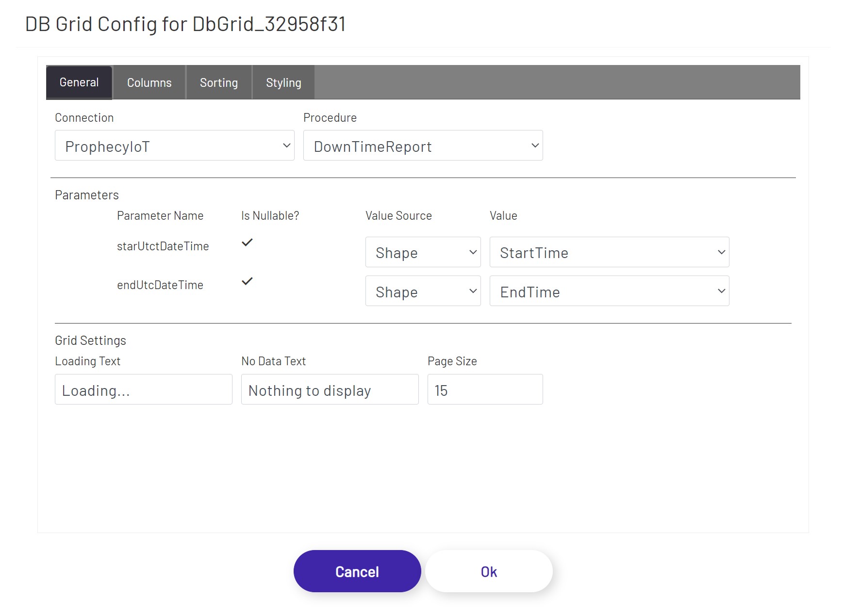Open the Procedure dropdown showing DownTimeReport

423,145
